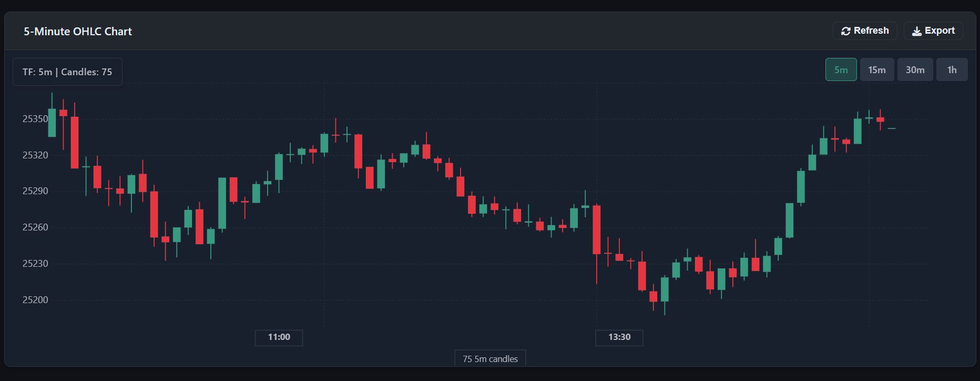The height and width of the screenshot is (381, 980).
Task: Click the Export button
Action: tap(933, 31)
